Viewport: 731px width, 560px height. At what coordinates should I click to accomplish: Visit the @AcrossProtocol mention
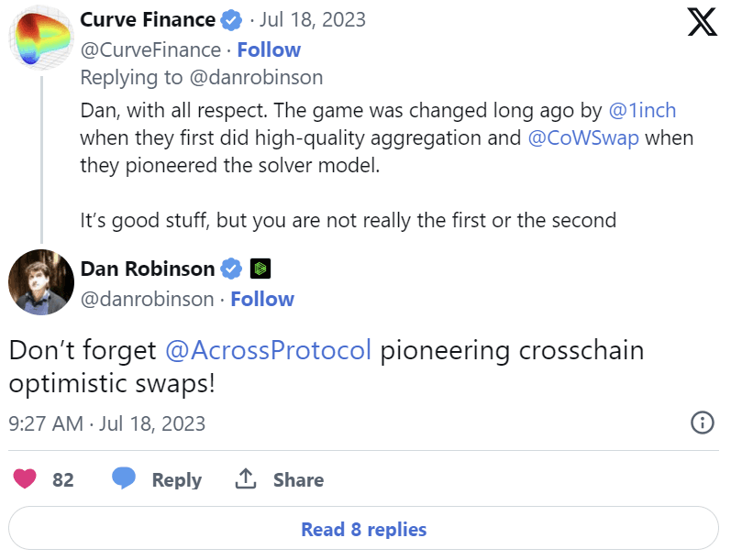pos(268,350)
